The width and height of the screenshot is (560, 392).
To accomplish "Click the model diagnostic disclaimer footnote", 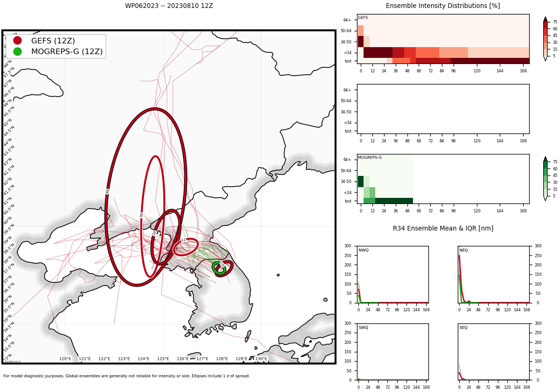I will 126,376.
